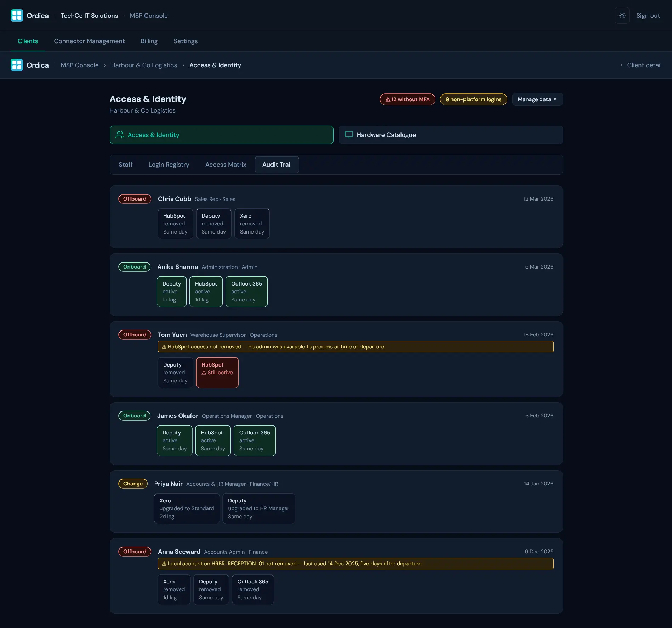Select the Access Matrix sub-tab
The image size is (672, 628).
tap(226, 165)
